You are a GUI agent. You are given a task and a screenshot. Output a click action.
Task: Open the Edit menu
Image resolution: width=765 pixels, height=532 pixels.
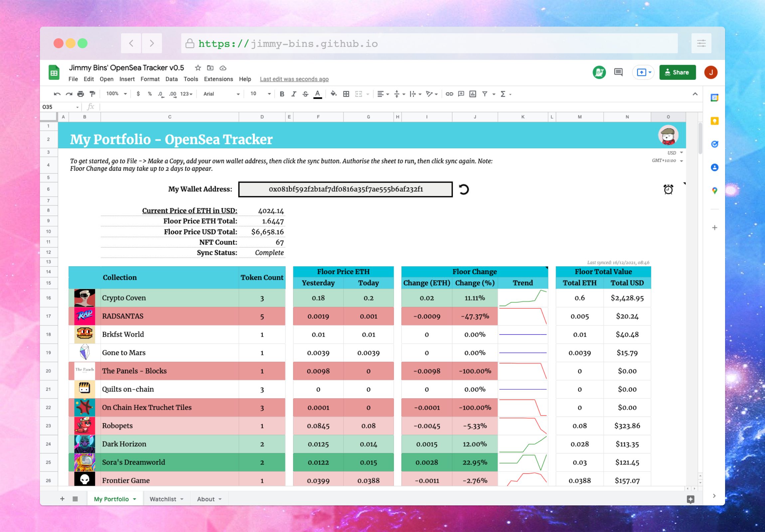pos(88,79)
